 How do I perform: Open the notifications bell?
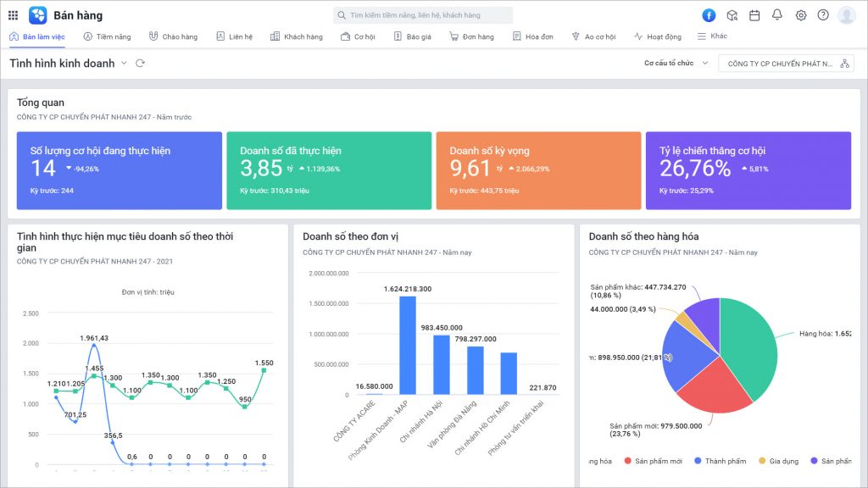(x=777, y=15)
